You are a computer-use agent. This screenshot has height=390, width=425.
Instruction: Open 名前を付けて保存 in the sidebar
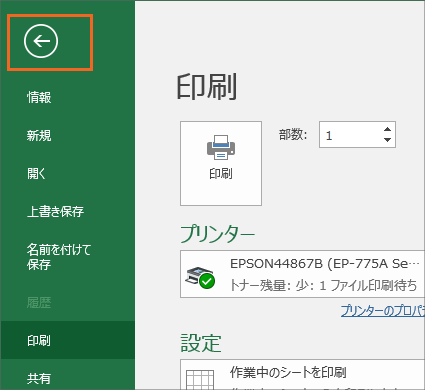pos(59,257)
